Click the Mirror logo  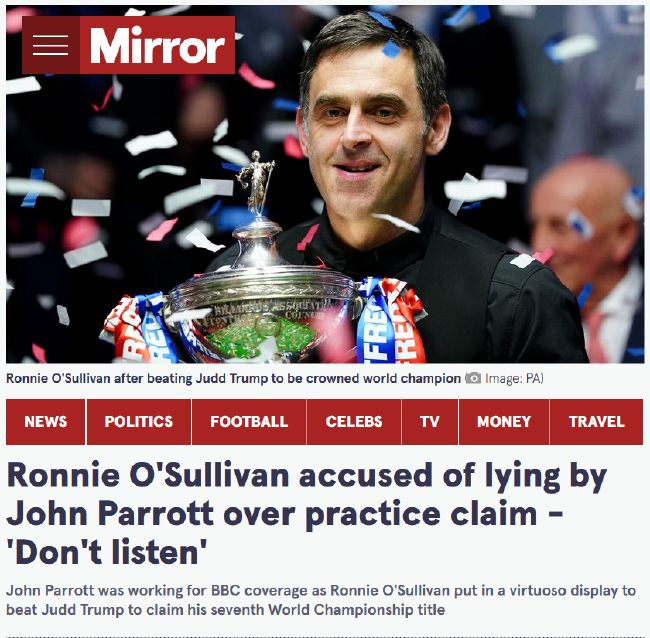coord(157,45)
